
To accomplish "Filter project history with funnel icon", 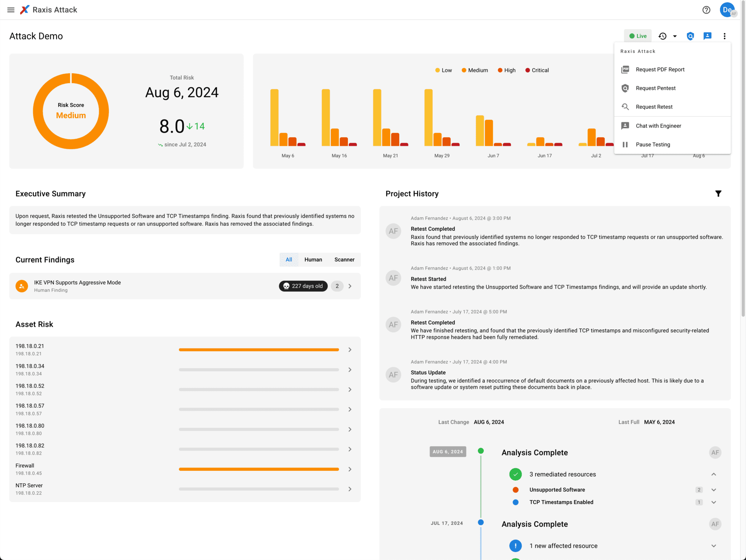I will coord(718,193).
